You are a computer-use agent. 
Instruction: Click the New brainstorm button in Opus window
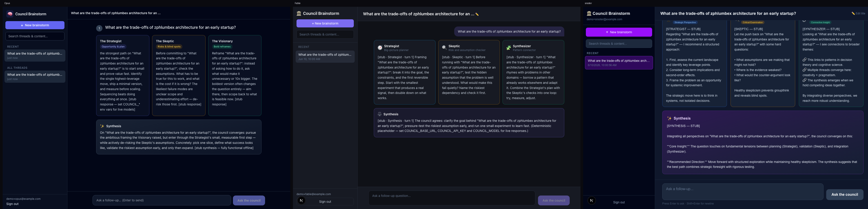(x=35, y=25)
